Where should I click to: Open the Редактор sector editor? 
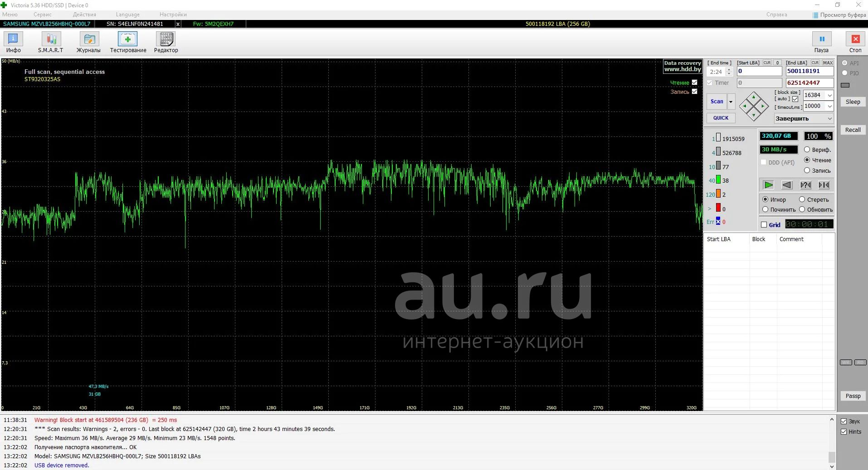(x=166, y=43)
